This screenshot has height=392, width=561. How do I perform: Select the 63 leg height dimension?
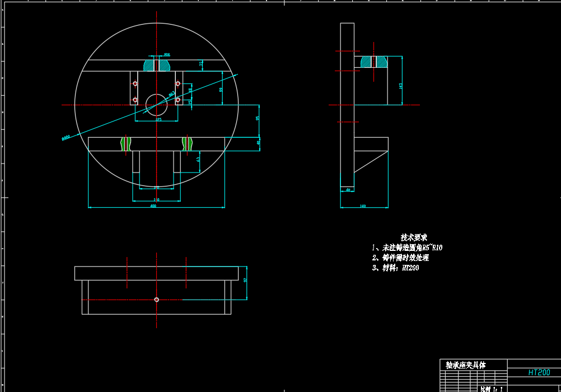pos(198,160)
